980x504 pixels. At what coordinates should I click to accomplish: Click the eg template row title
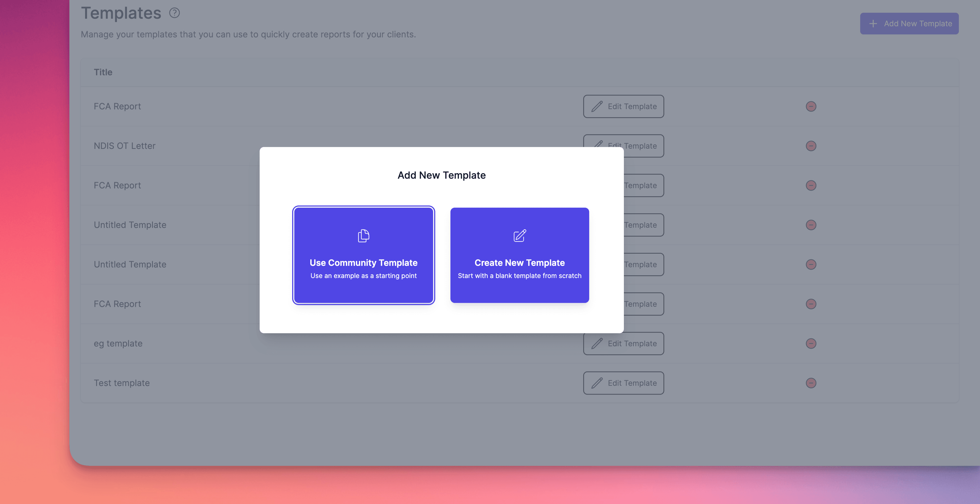(x=118, y=343)
